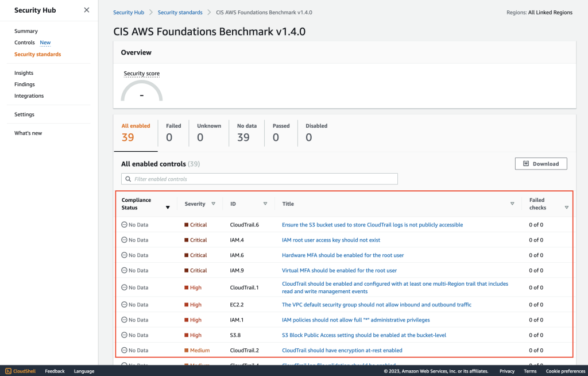Open Settings in the sidebar
This screenshot has width=588, height=376.
pyautogui.click(x=24, y=114)
